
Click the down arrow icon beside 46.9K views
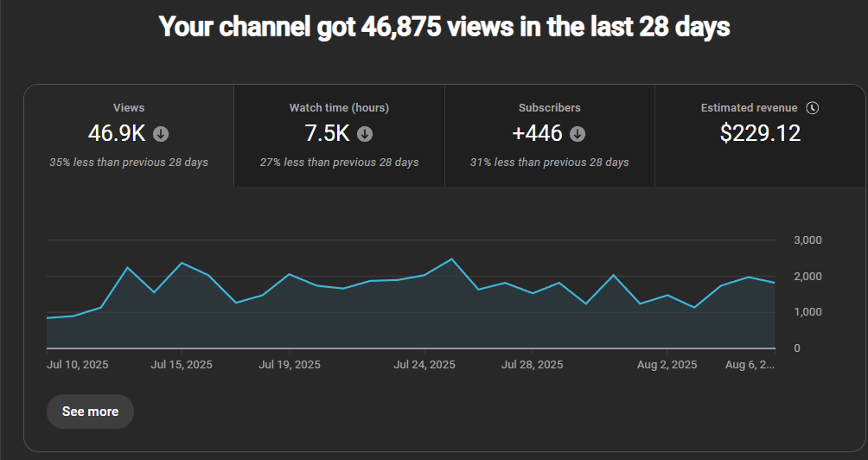[161, 134]
